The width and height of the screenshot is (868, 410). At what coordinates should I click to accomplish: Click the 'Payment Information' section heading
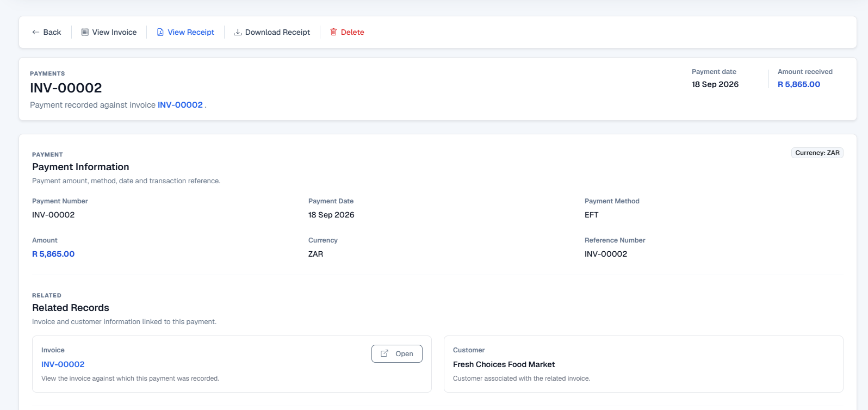[80, 167]
